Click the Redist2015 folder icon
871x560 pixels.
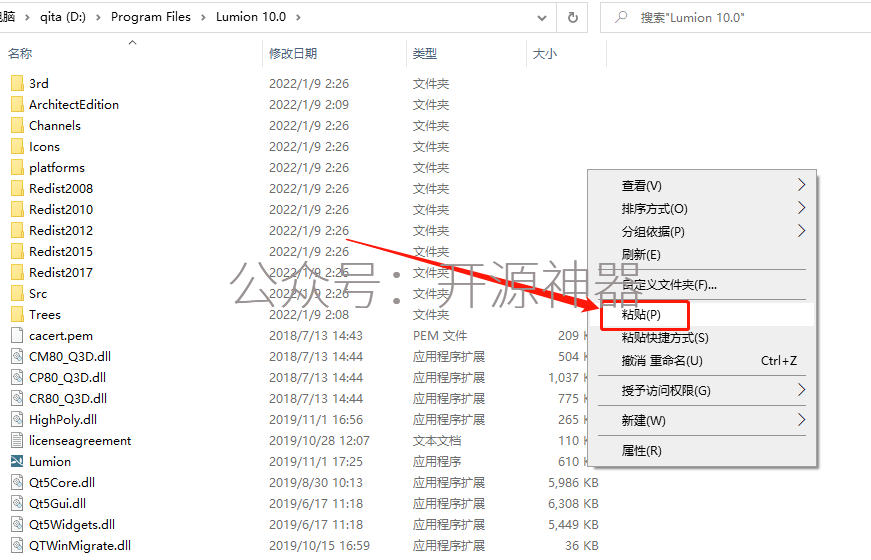pos(17,252)
